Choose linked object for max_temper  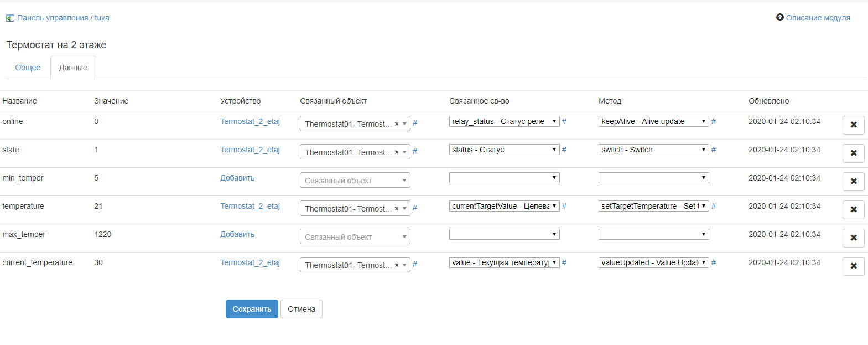pyautogui.click(x=355, y=236)
